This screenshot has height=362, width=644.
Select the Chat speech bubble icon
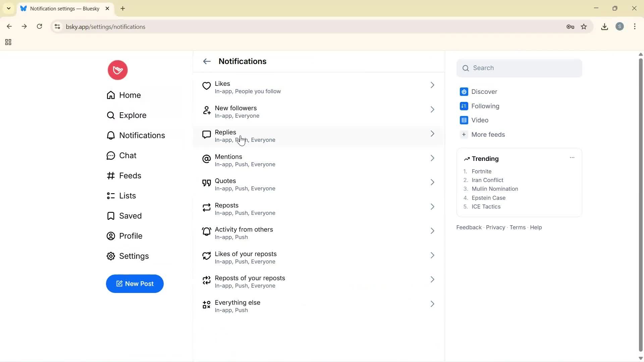(x=111, y=156)
